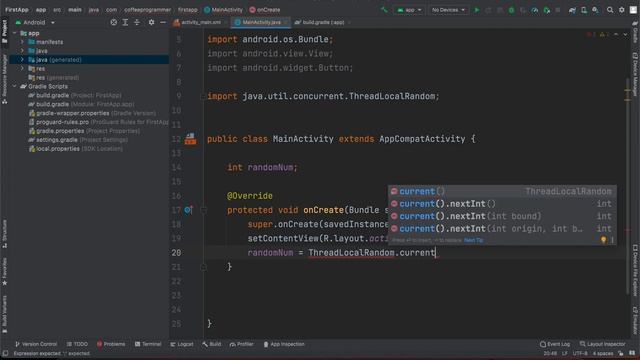Expand the java folder in project tree

(x=22, y=51)
